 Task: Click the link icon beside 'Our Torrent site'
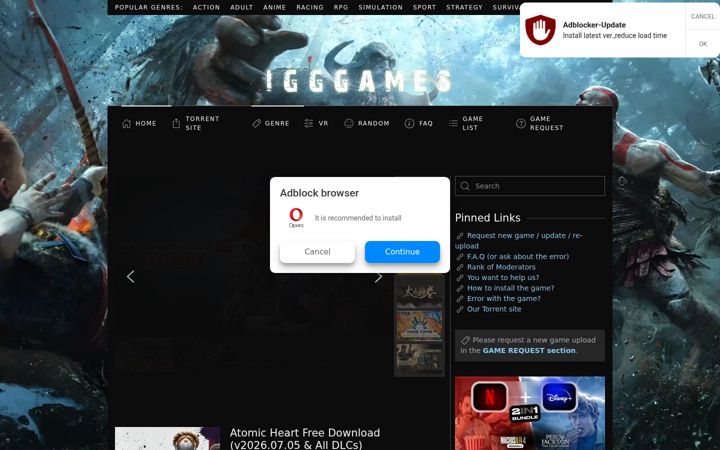pyautogui.click(x=460, y=309)
